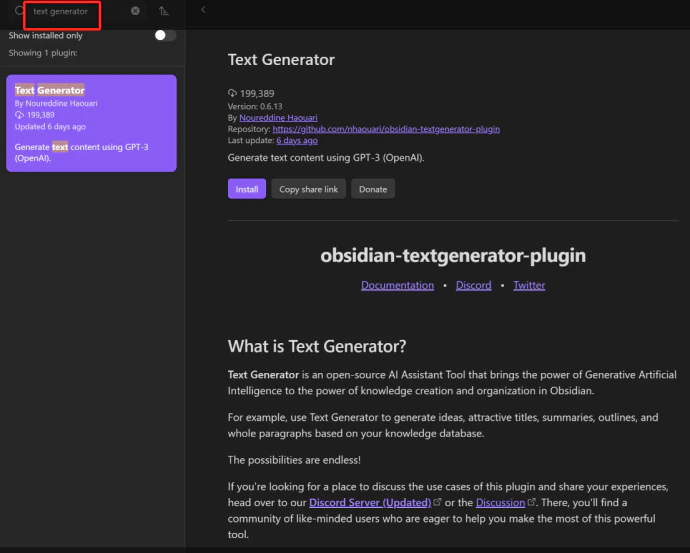
Task: Click the 'Text Generator' main heading
Action: tap(281, 60)
